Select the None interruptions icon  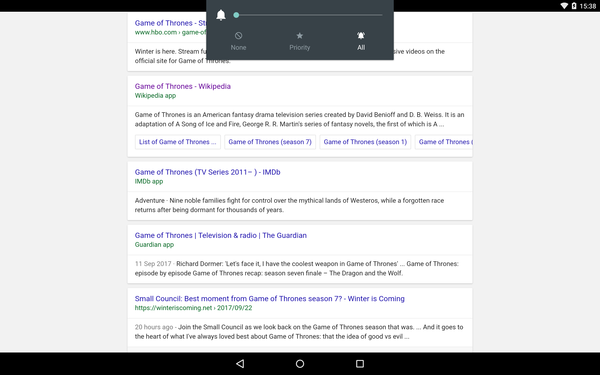pos(238,36)
